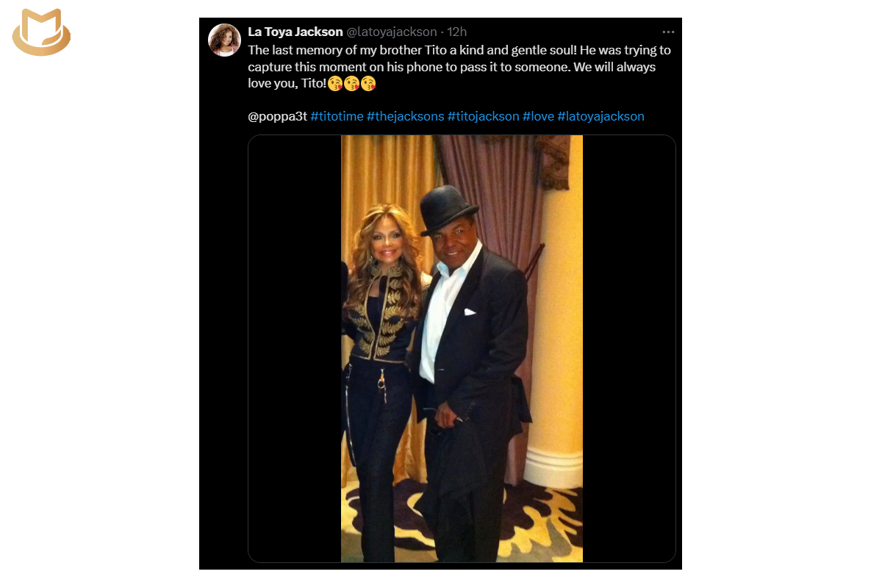This screenshot has height=588, width=882.
Task: Click the black bar left of the photo
Action: tap(295, 348)
